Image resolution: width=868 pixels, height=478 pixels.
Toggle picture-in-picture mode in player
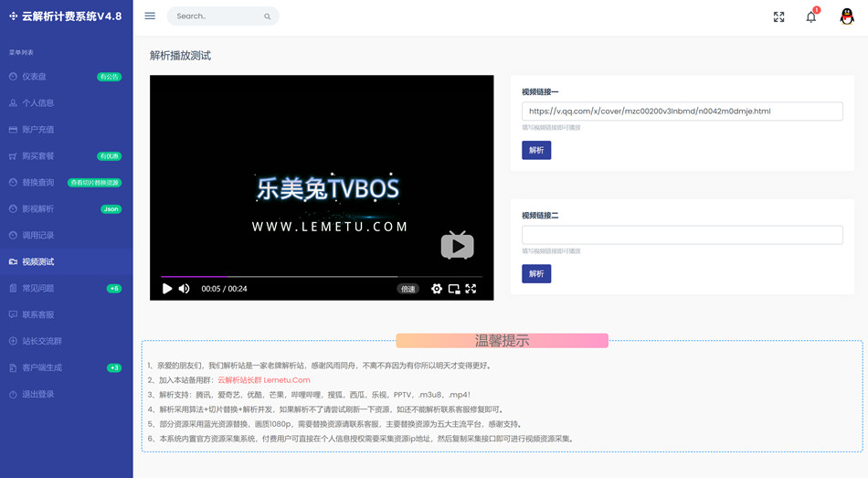(x=454, y=289)
